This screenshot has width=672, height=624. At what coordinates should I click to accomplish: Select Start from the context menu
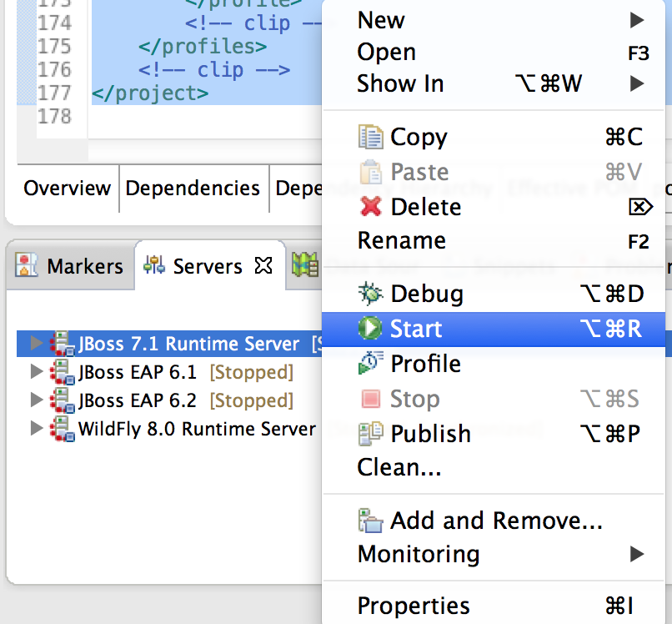coord(494,329)
